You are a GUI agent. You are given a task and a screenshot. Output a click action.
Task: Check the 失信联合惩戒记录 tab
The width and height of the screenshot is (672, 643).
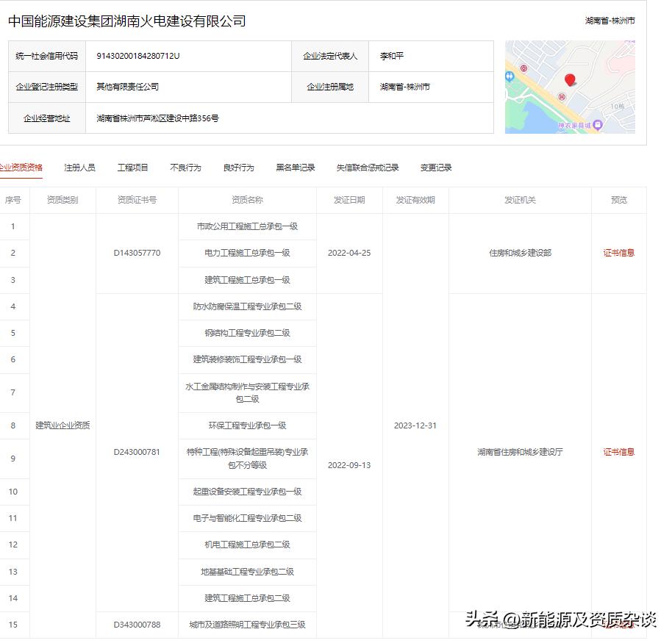pyautogui.click(x=367, y=168)
